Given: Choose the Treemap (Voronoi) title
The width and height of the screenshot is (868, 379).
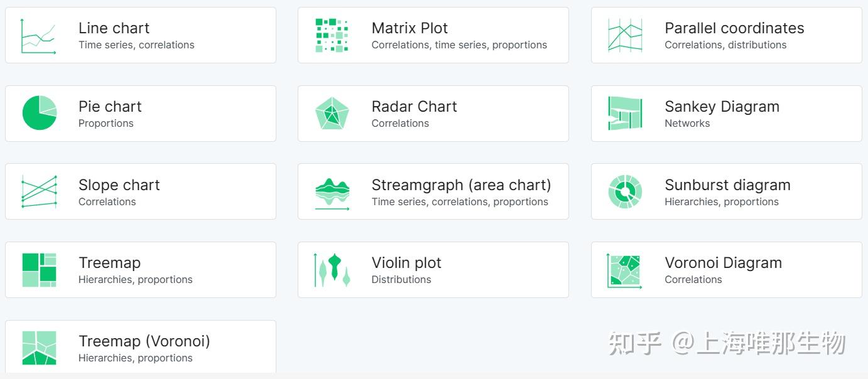Looking at the screenshot, I should (144, 341).
